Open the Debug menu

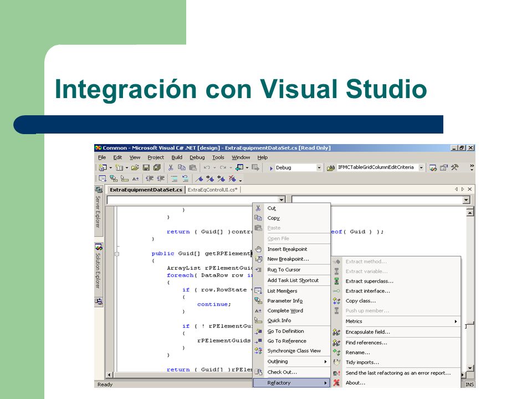click(197, 157)
